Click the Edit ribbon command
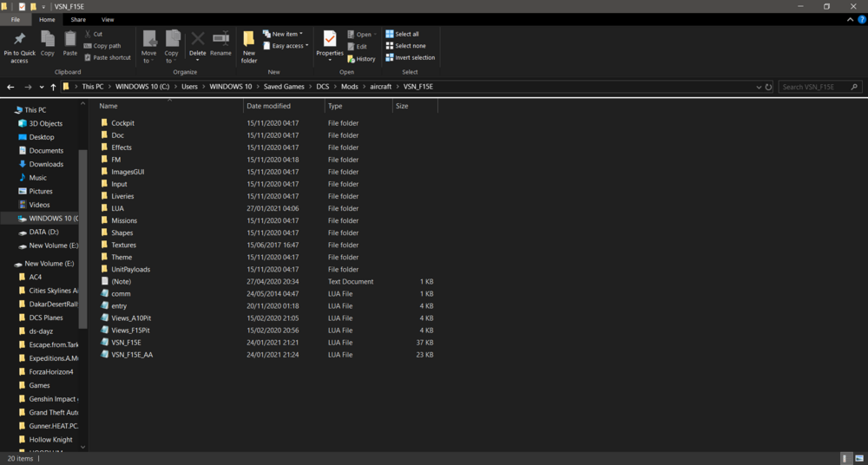 click(x=357, y=47)
